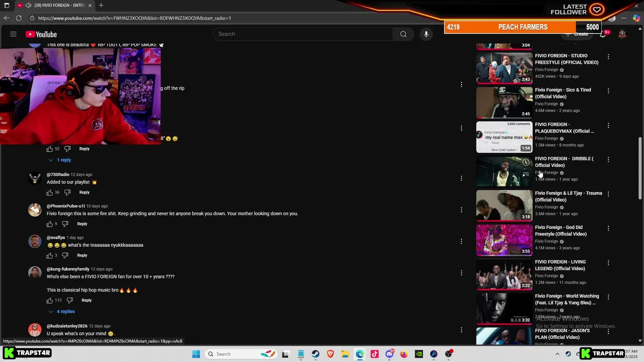Dislike the @kung-fukennyfamily comment
This screenshot has width=644, height=362.
(69, 300)
